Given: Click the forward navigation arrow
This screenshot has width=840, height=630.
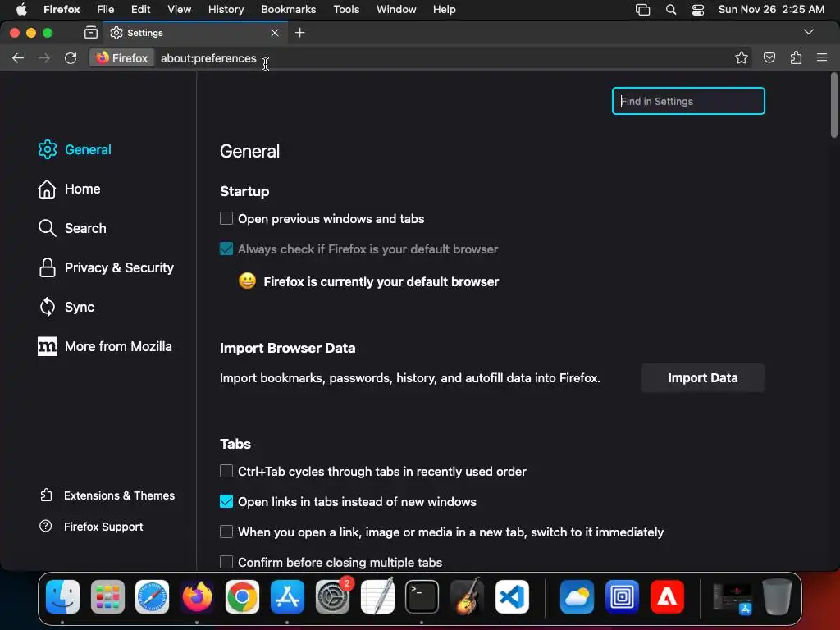Looking at the screenshot, I should [x=44, y=58].
